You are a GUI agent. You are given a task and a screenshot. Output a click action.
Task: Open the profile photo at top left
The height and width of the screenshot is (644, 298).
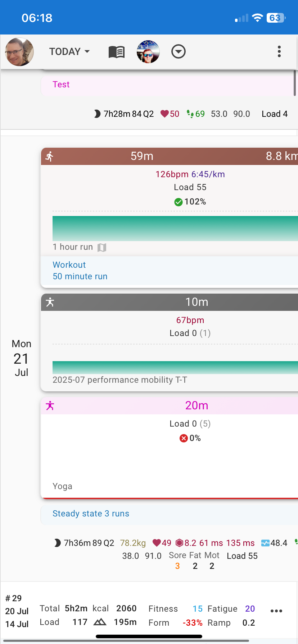pos(19,52)
